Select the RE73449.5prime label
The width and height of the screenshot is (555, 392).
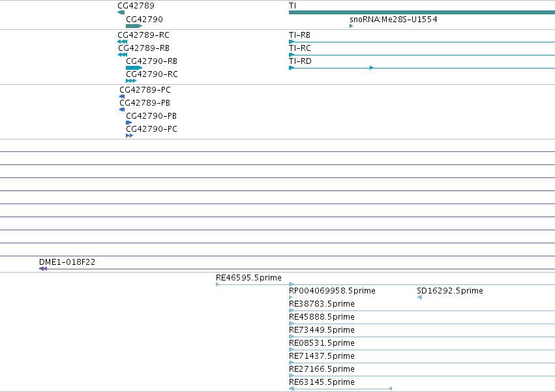[322, 331]
